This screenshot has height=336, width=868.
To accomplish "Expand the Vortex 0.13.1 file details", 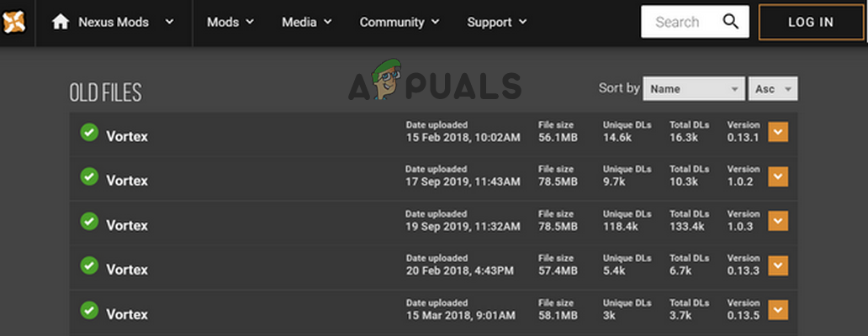I will [778, 132].
